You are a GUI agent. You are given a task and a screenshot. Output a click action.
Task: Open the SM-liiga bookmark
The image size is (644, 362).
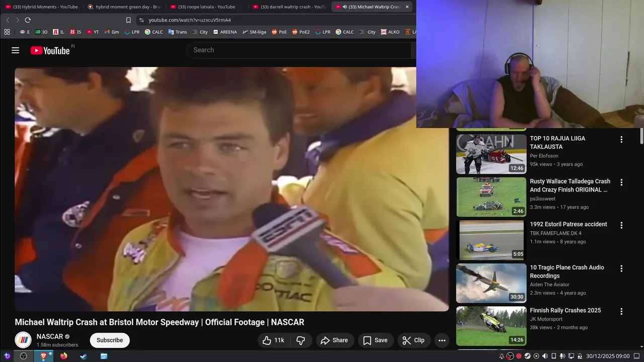(254, 32)
